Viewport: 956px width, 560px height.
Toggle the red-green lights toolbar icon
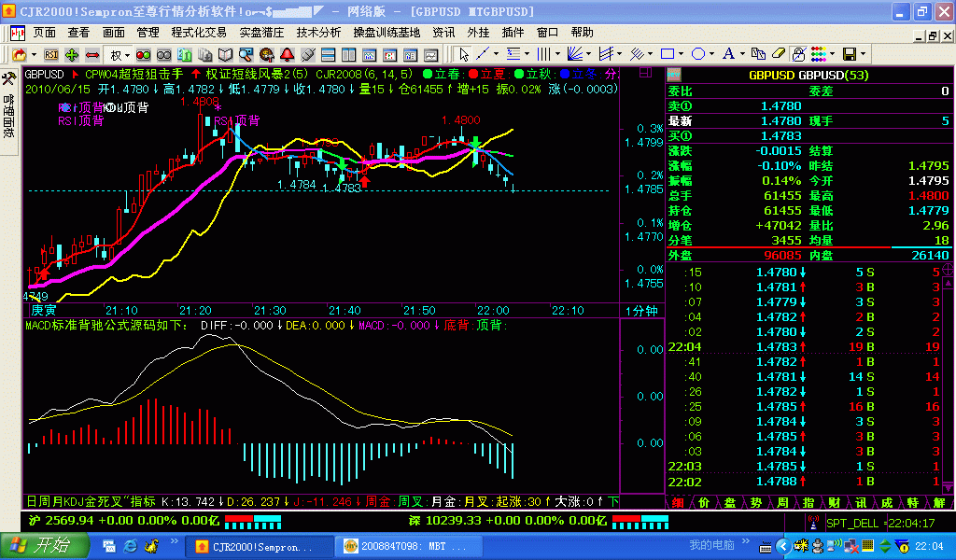[x=143, y=55]
